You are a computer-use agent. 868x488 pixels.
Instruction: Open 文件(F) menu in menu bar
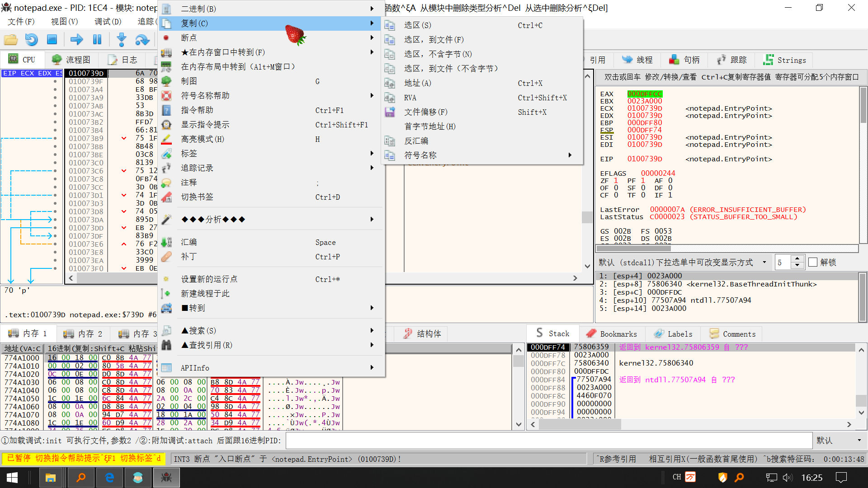[x=21, y=22]
